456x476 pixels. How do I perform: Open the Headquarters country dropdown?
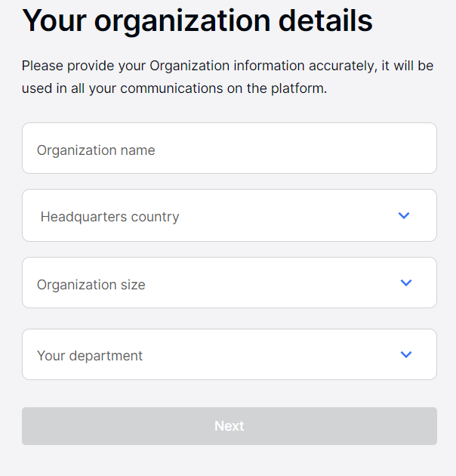[x=229, y=216]
